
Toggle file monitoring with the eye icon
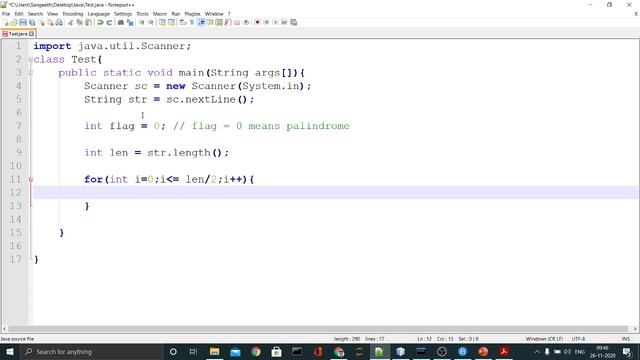(246, 22)
